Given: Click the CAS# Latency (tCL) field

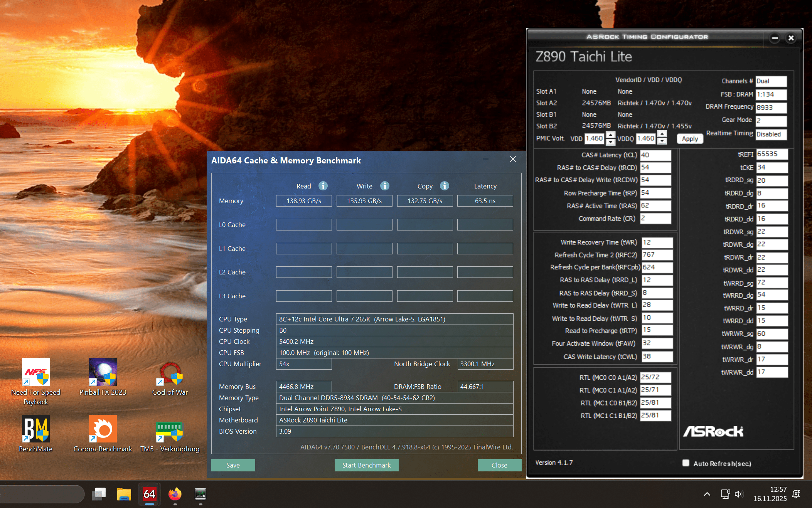Looking at the screenshot, I should point(655,155).
